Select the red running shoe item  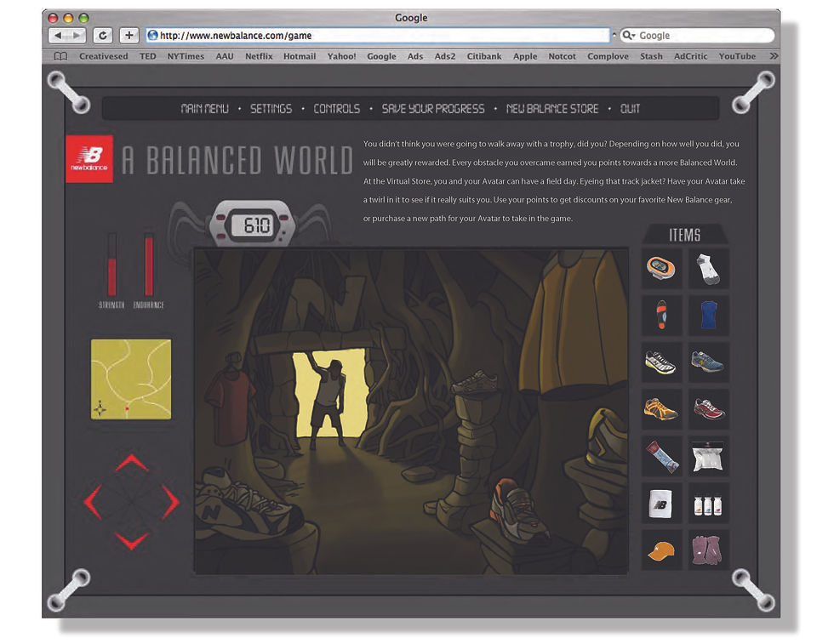708,409
